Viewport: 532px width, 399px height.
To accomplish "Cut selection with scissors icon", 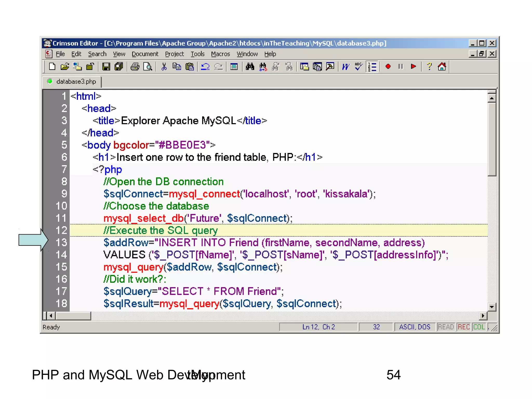I will (x=164, y=67).
